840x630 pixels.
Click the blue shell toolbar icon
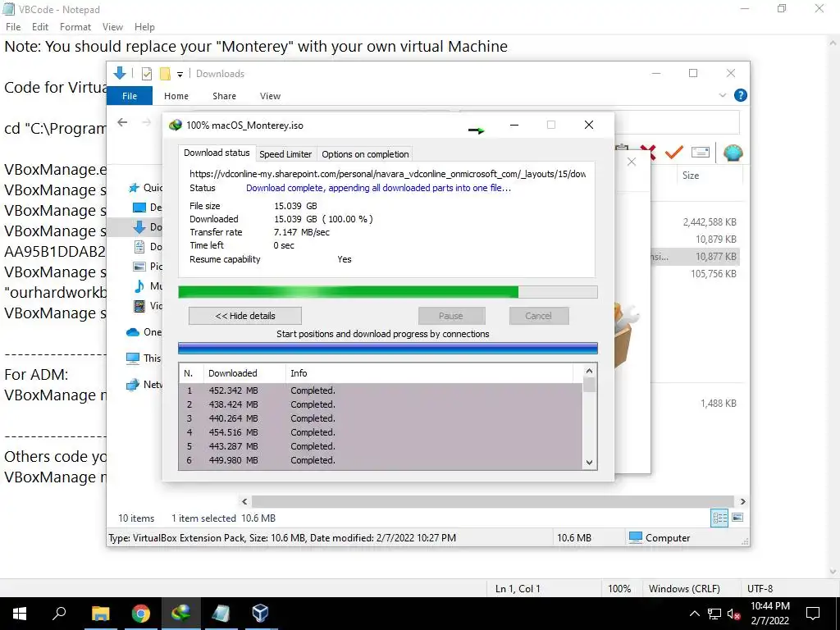click(x=733, y=153)
